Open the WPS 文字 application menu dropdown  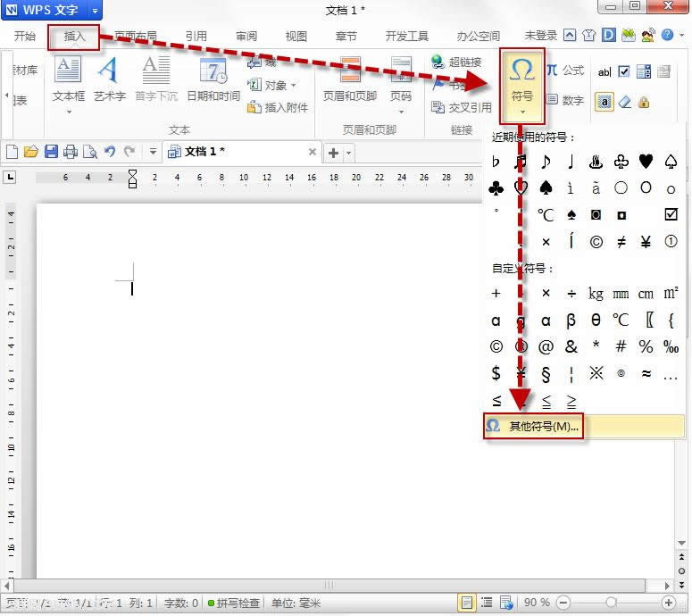coord(95,11)
